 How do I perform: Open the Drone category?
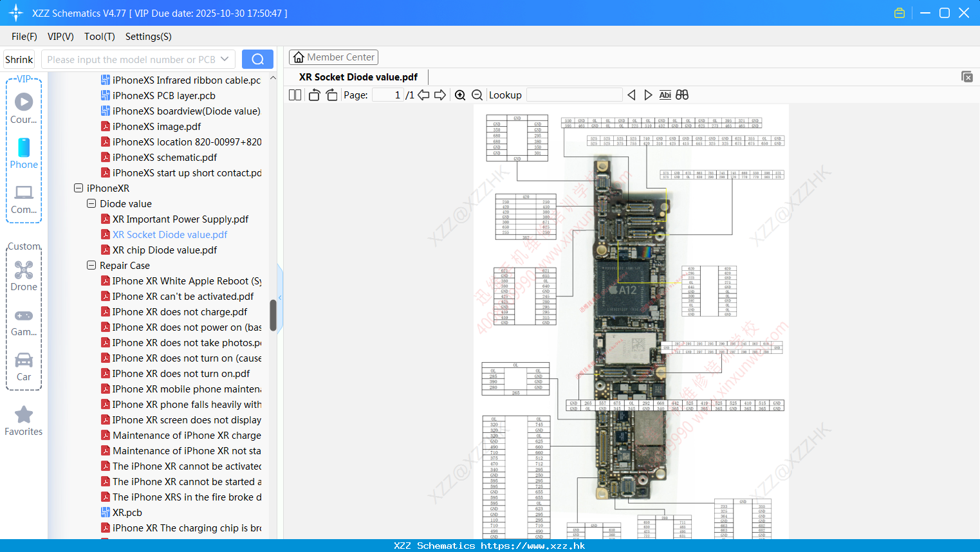coord(24,275)
